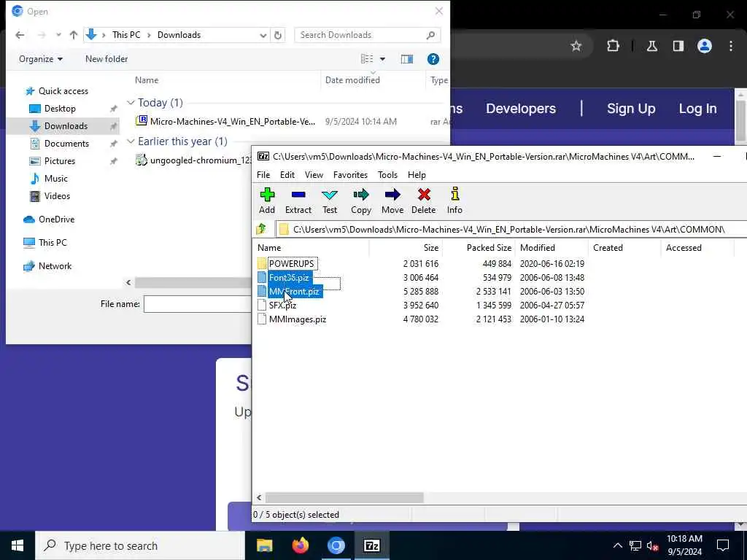
Task: Click the 7-Zip path address field
Action: pos(510,230)
